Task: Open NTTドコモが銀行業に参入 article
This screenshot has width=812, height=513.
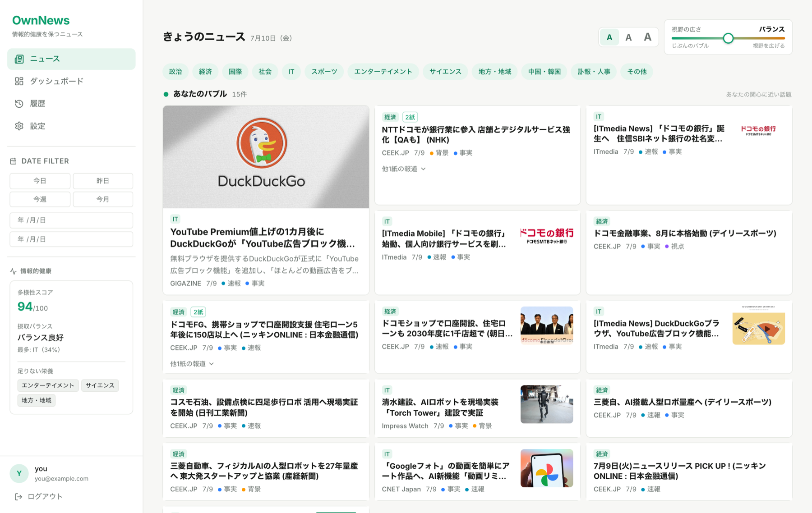Action: (x=475, y=135)
